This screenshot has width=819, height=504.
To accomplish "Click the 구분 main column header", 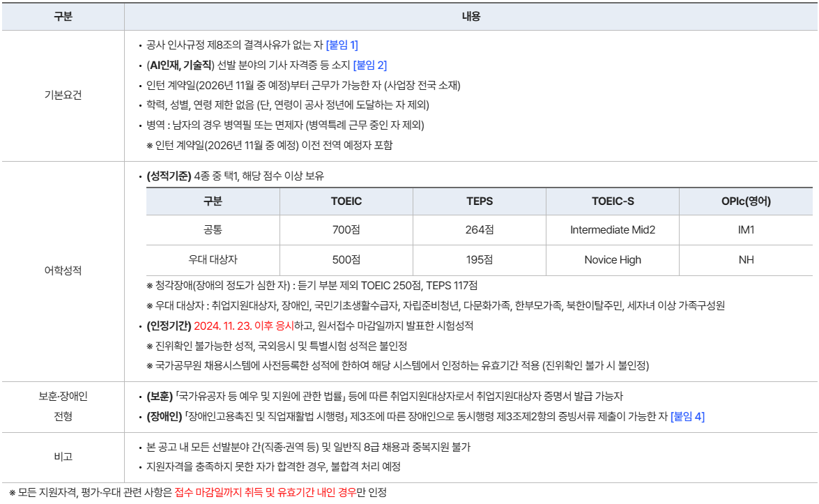I will tap(63, 17).
